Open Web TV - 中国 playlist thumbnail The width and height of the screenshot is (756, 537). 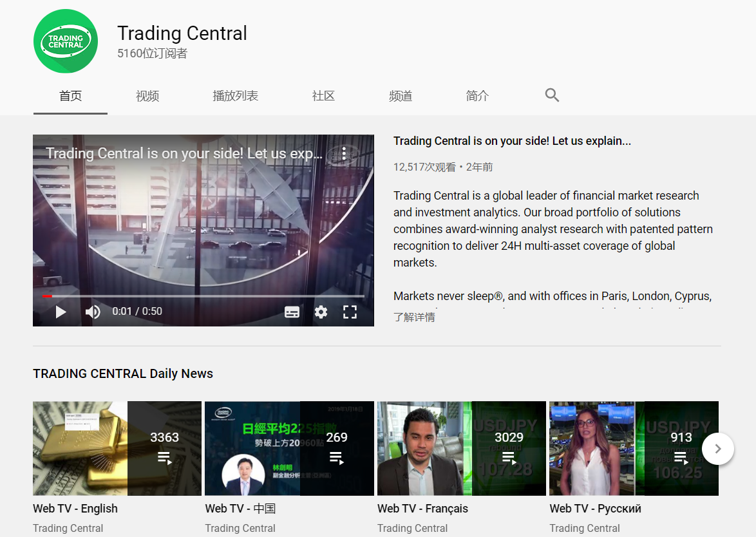pos(289,448)
